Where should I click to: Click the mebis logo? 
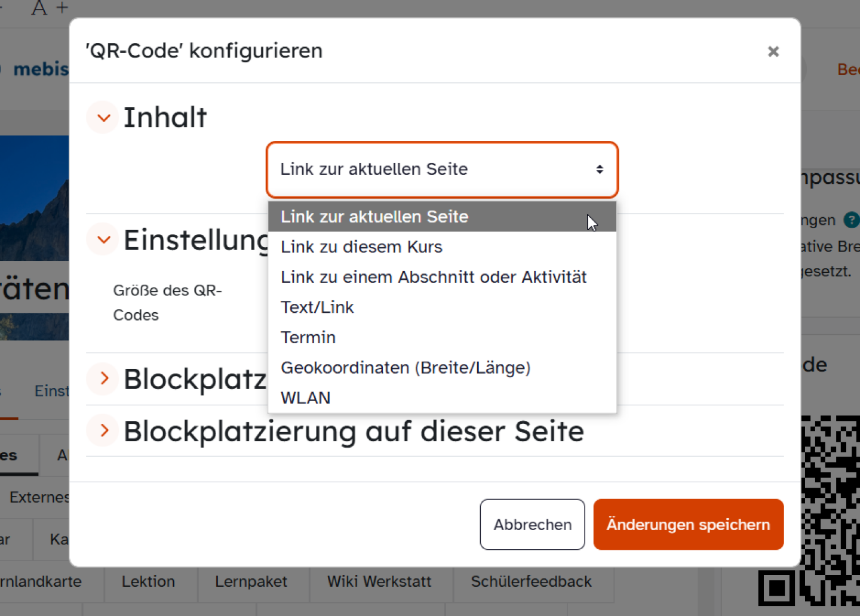(39, 69)
